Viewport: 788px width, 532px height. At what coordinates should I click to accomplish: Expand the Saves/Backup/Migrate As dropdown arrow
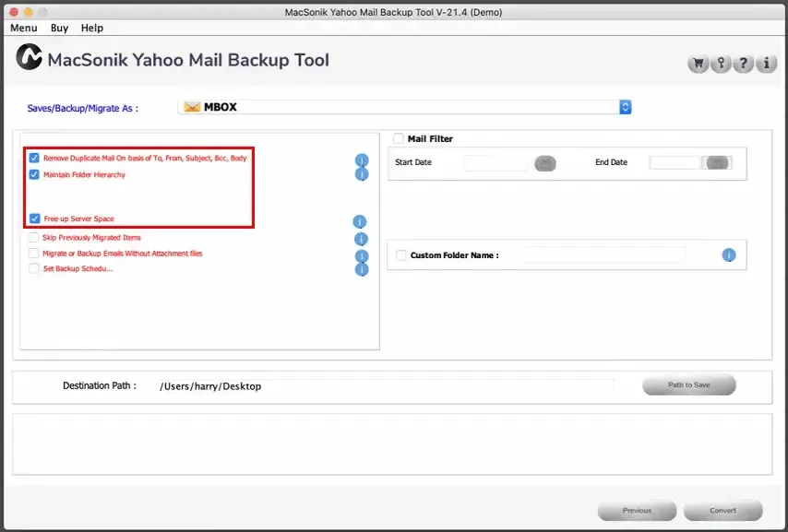tap(626, 107)
